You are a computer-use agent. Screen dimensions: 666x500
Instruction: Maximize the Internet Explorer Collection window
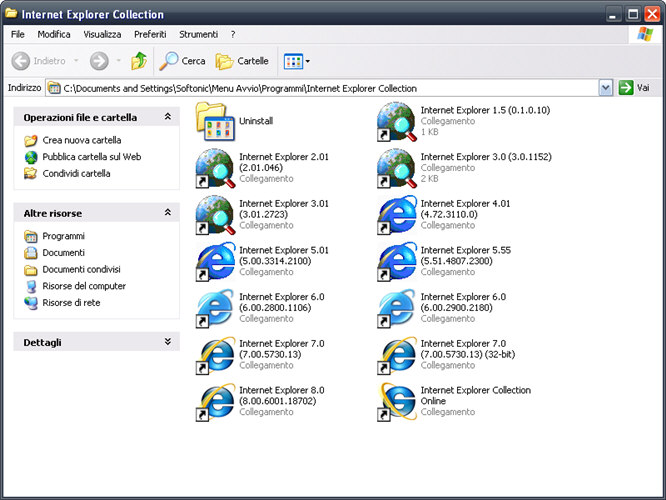pos(633,14)
